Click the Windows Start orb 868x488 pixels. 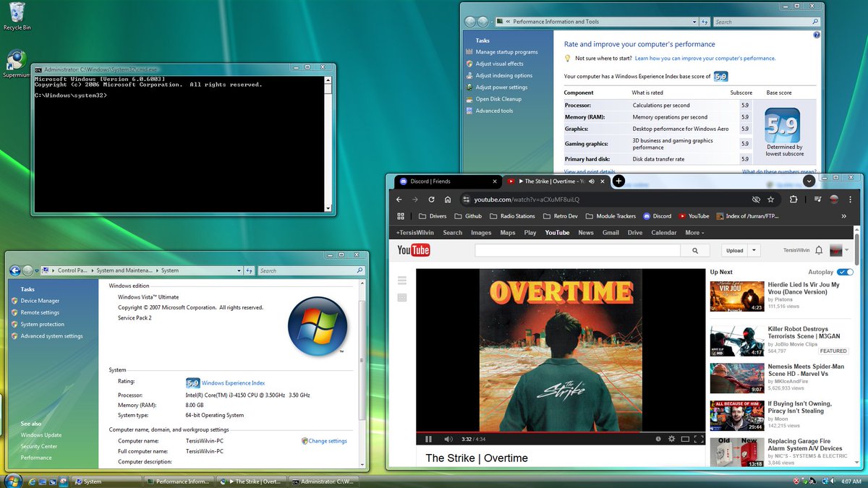pyautogui.click(x=12, y=480)
